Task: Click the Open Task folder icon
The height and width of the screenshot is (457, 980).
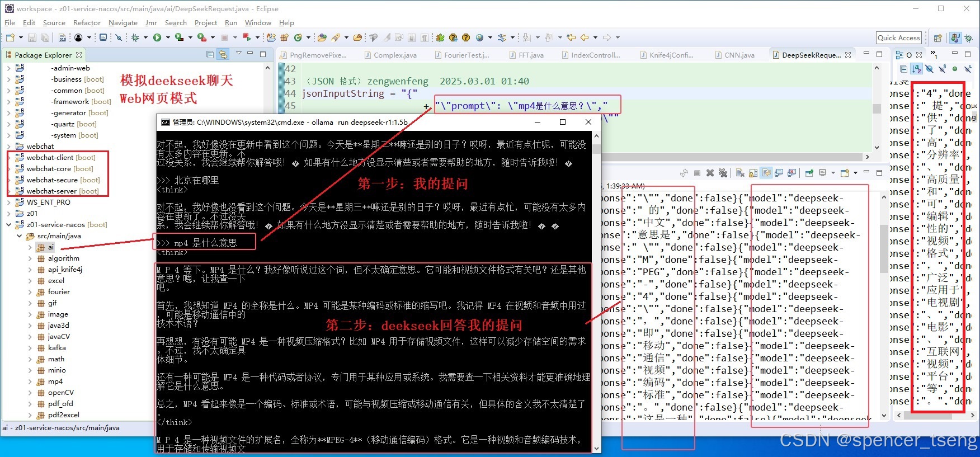Action: [x=358, y=37]
